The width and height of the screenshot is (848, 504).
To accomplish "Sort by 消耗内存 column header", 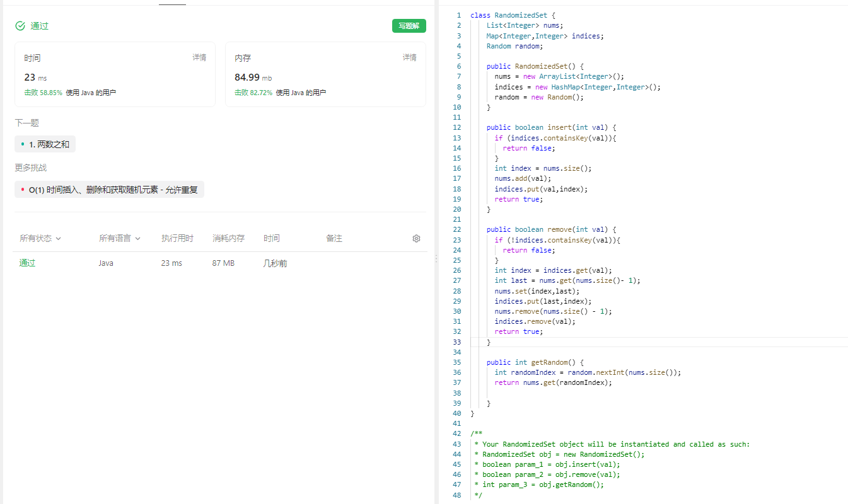I will [x=228, y=238].
